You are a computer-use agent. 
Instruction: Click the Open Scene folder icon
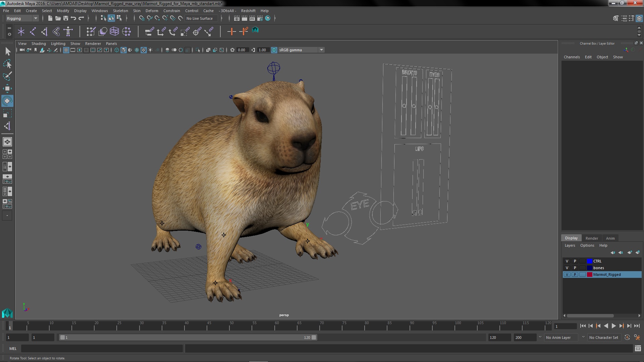click(58, 18)
